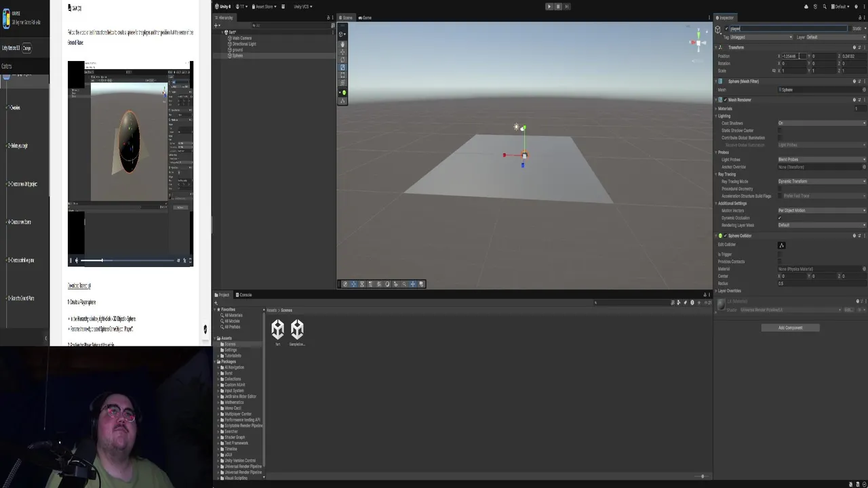Click the Add Component button
The width and height of the screenshot is (868, 488).
[x=790, y=327]
